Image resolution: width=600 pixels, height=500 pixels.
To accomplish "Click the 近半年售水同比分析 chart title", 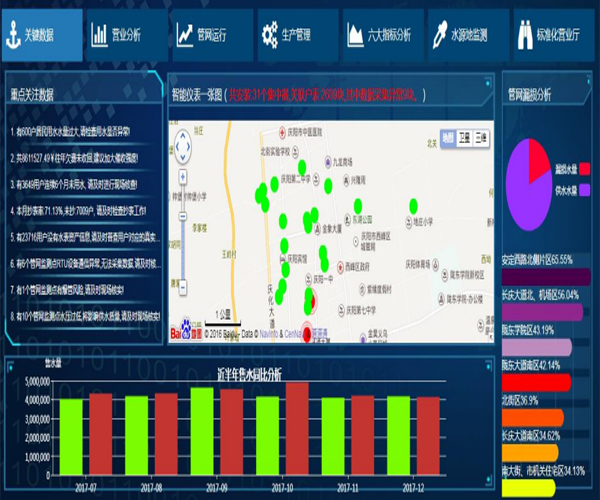I will pos(249,374).
